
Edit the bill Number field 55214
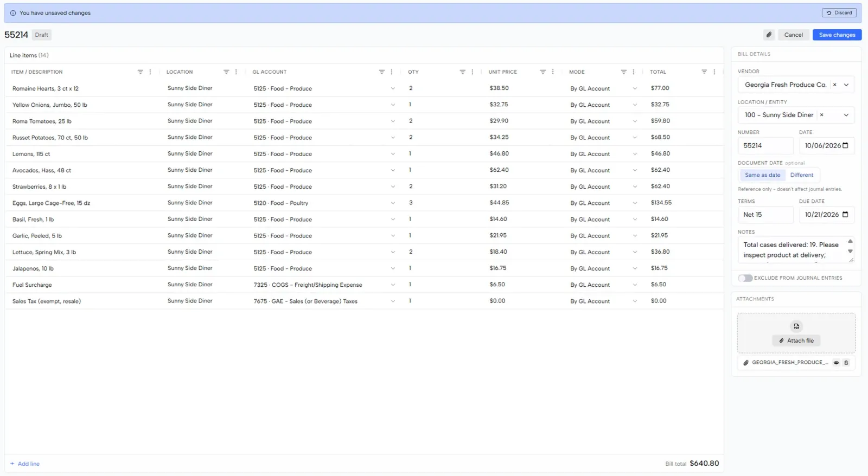(x=765, y=145)
